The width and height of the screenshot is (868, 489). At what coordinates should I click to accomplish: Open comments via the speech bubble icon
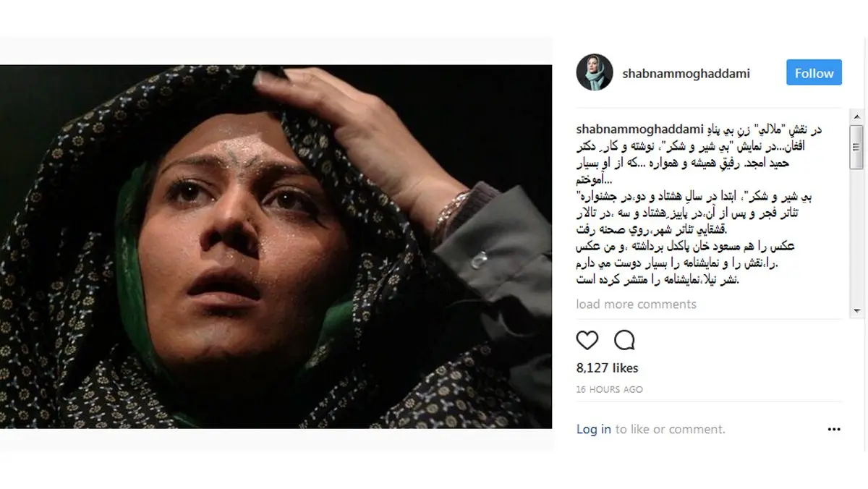tap(624, 340)
